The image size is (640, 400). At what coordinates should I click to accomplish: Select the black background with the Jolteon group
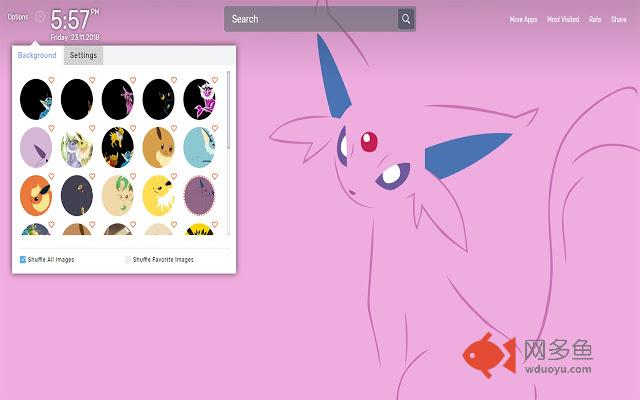pyautogui.click(x=118, y=147)
